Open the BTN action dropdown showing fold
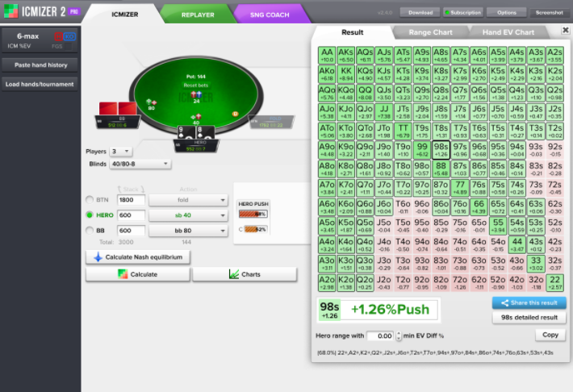 pos(188,200)
